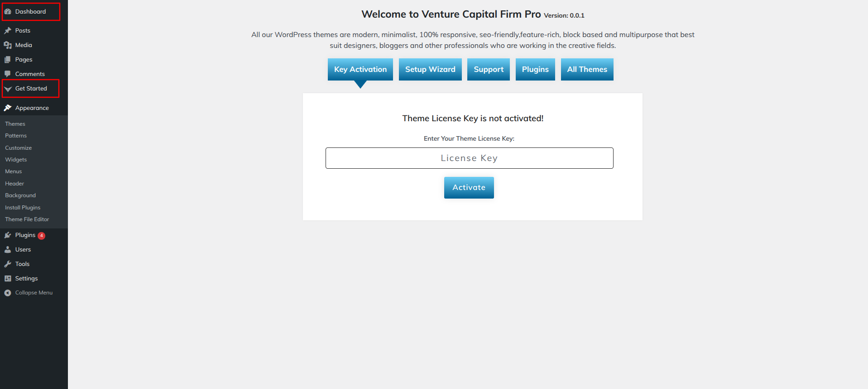
Task: Open Theme File Editor submenu link
Action: point(27,219)
